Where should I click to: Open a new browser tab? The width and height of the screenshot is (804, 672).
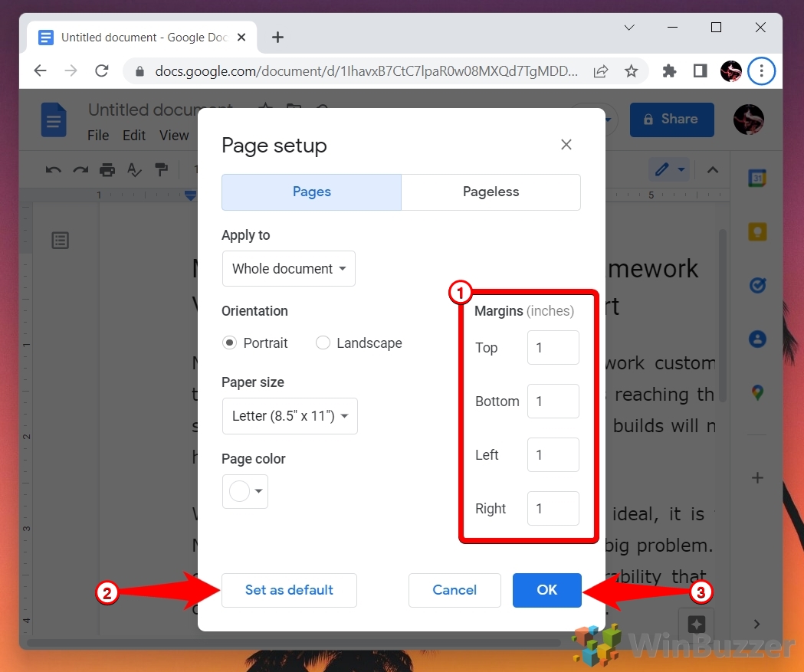pos(278,38)
